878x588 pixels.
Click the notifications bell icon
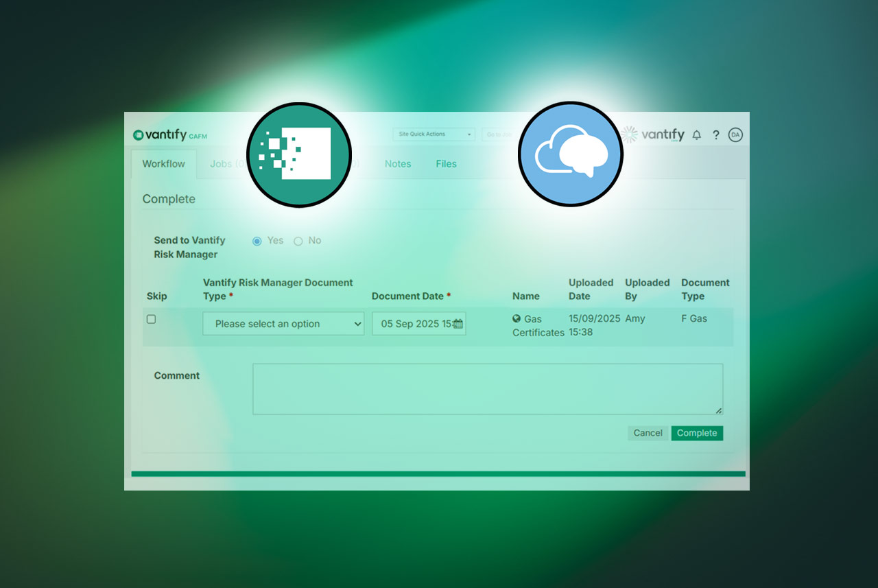(x=696, y=135)
